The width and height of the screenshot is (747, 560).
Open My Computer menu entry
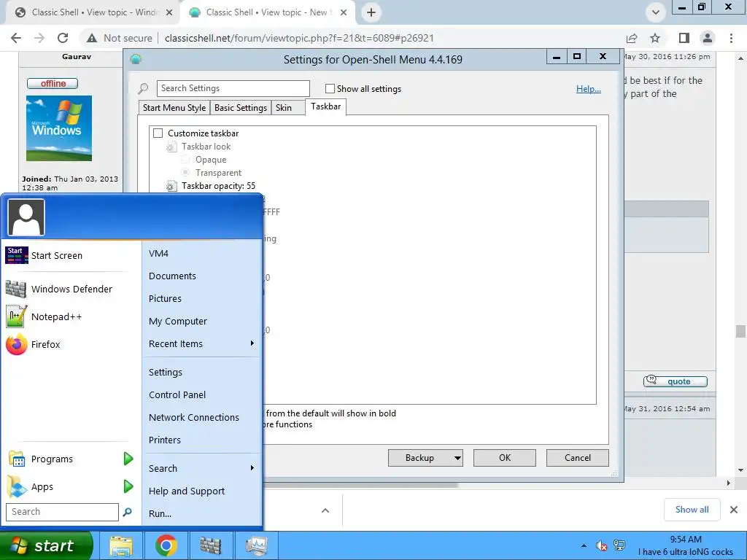(x=178, y=322)
